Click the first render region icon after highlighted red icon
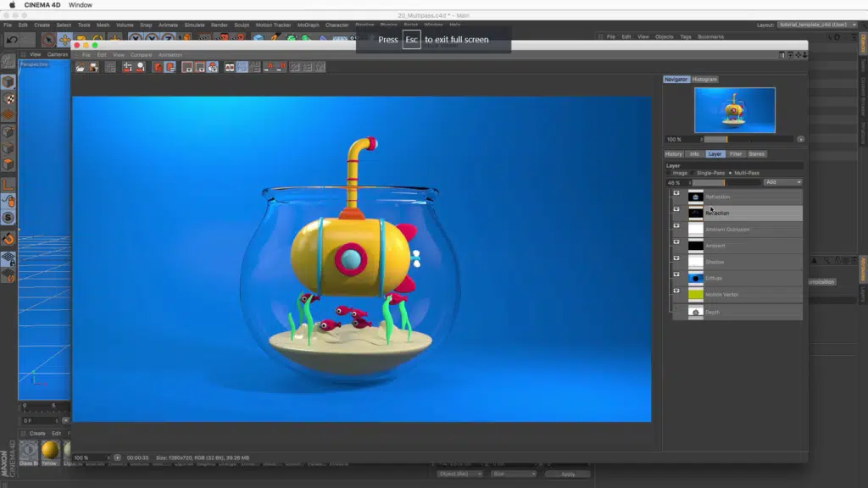 [187, 67]
